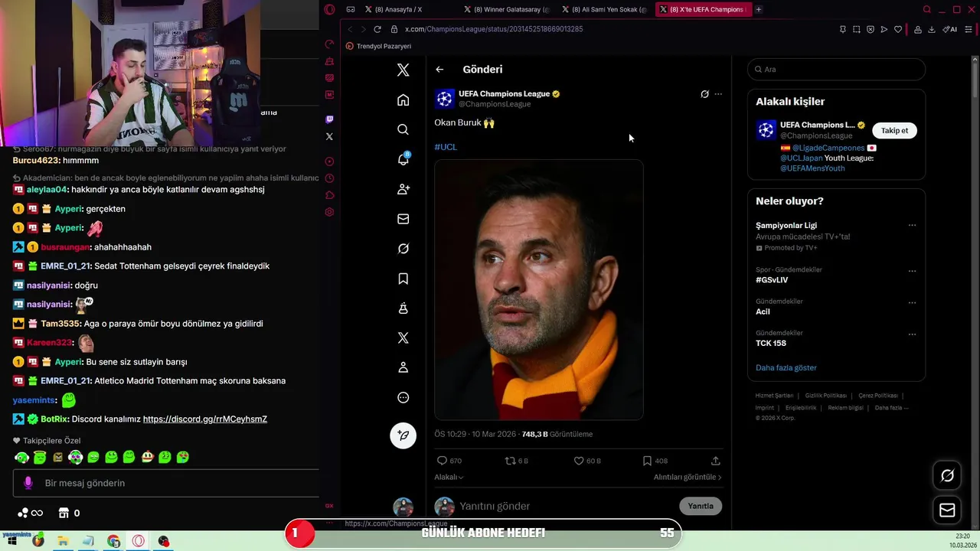Go back using the Gönderi back arrow

[x=439, y=69]
